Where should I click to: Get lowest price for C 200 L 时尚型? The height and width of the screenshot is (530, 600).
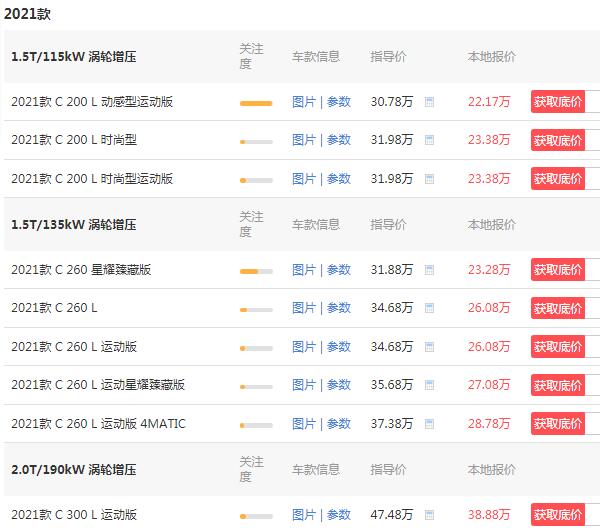[x=558, y=140]
